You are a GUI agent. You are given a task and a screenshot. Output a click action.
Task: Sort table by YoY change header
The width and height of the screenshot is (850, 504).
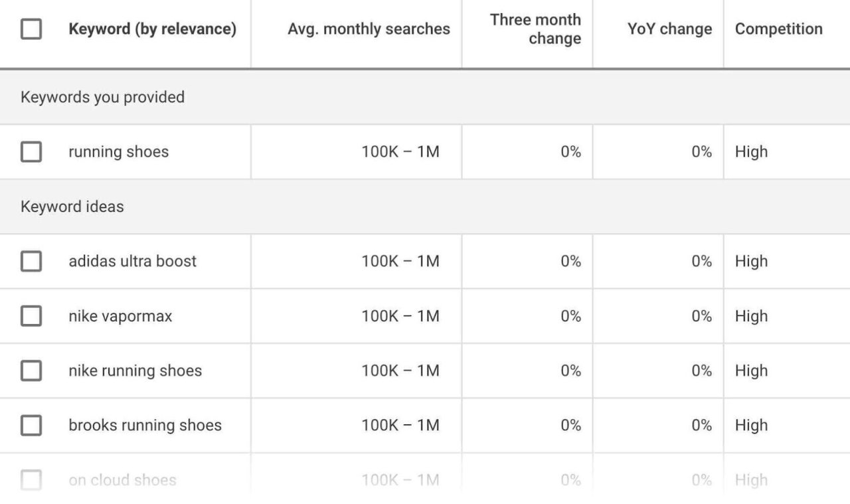pyautogui.click(x=669, y=29)
